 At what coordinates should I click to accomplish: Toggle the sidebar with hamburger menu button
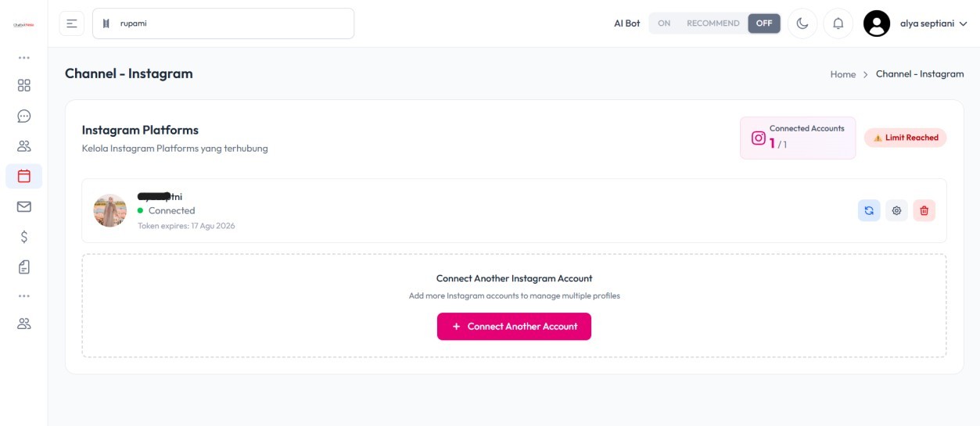[x=72, y=23]
